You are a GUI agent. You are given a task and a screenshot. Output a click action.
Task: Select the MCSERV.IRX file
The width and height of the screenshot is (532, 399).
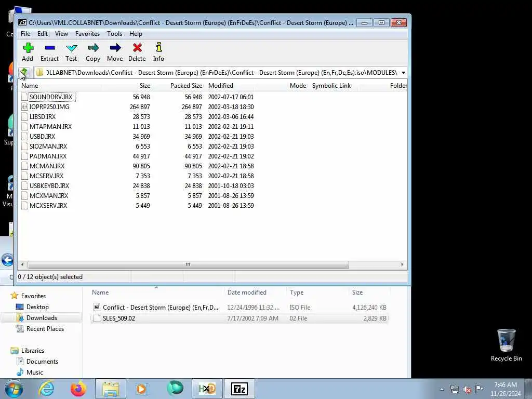point(46,176)
